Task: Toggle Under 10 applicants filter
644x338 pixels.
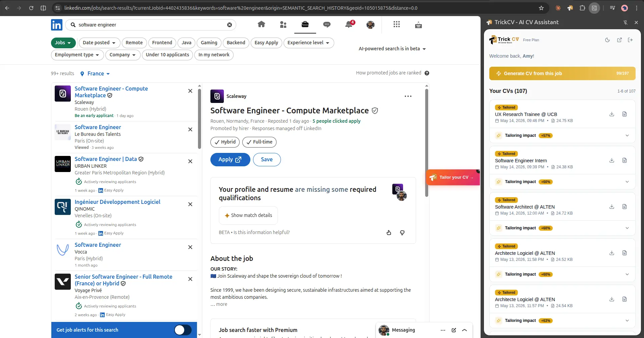Action: [167, 55]
